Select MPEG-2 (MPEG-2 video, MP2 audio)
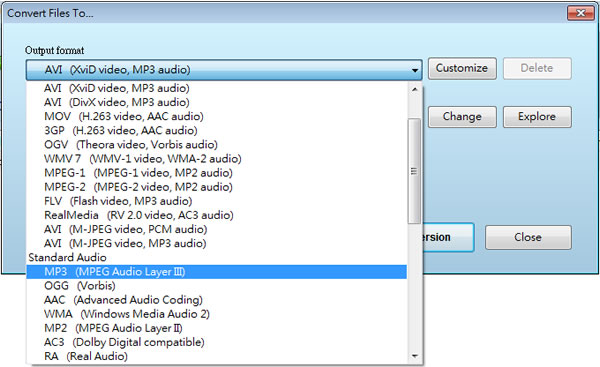This screenshot has width=600, height=367. click(217, 187)
